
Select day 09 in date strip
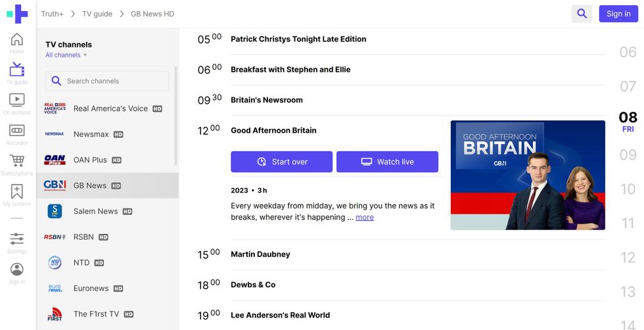click(628, 155)
